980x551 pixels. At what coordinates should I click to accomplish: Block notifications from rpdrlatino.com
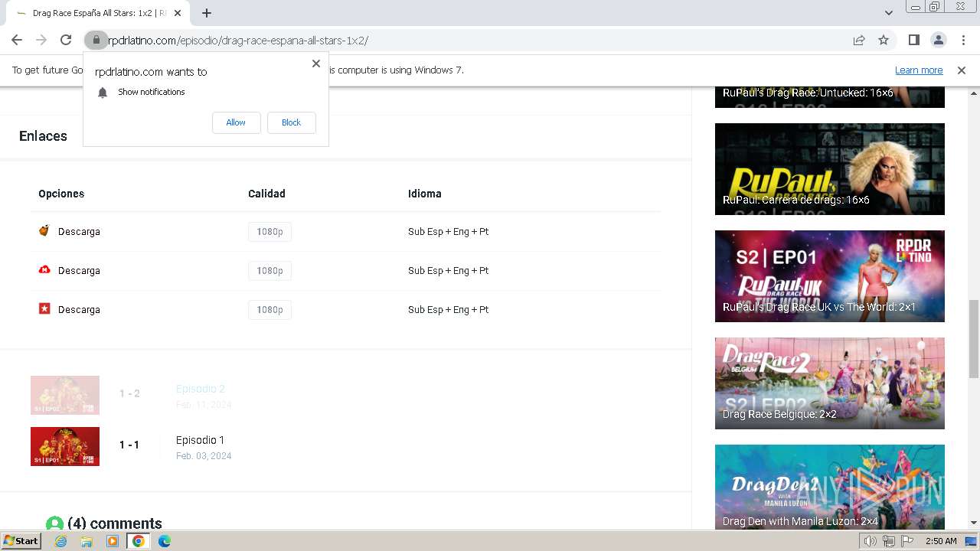291,122
